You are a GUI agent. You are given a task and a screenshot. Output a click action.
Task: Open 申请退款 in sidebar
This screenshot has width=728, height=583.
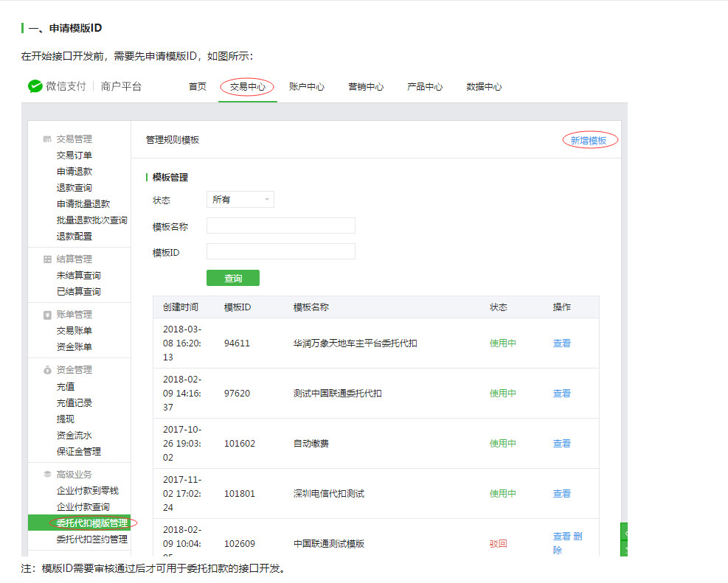[x=74, y=172]
